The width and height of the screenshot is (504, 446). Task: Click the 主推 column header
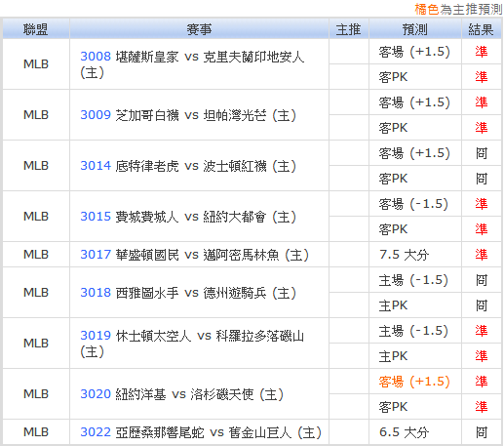point(349,29)
